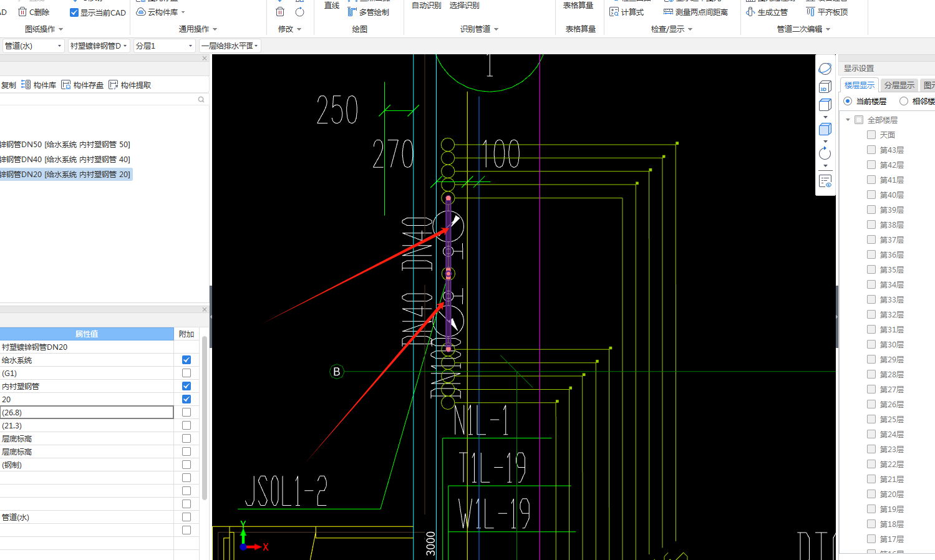
Task: Toggle the 显示当前CAD checkbox
Action: pyautogui.click(x=74, y=12)
